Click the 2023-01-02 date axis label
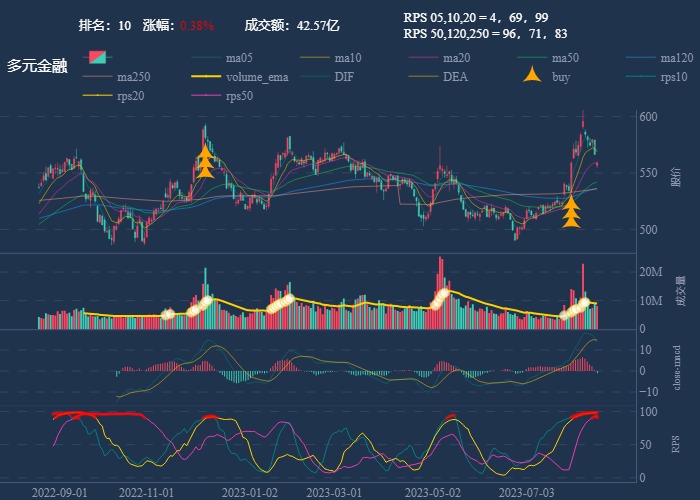This screenshot has width=700, height=500. 249,492
